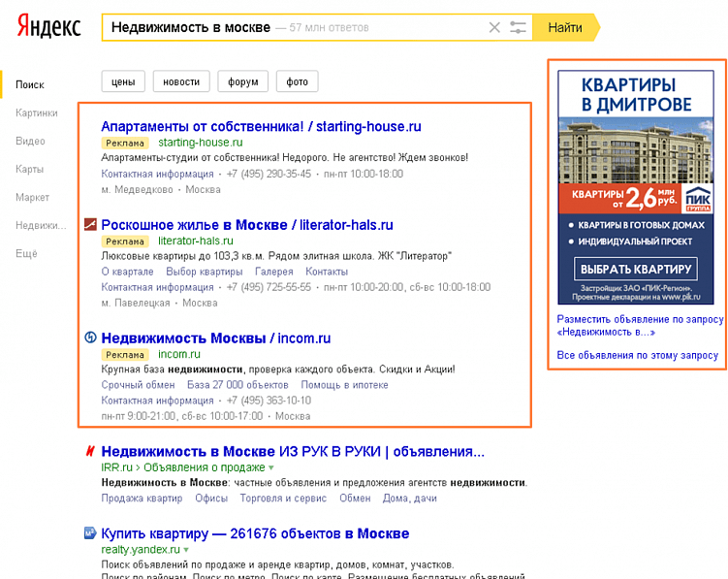Click the literator-hals.ru favicon
The height and width of the screenshot is (579, 728).
90,224
